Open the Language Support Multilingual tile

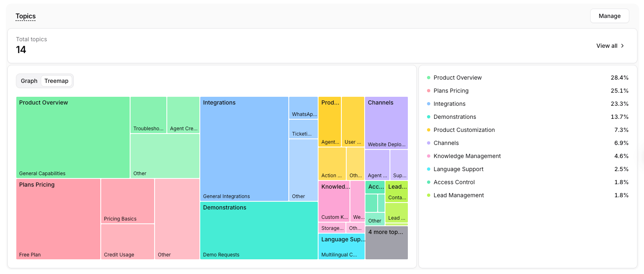click(341, 246)
